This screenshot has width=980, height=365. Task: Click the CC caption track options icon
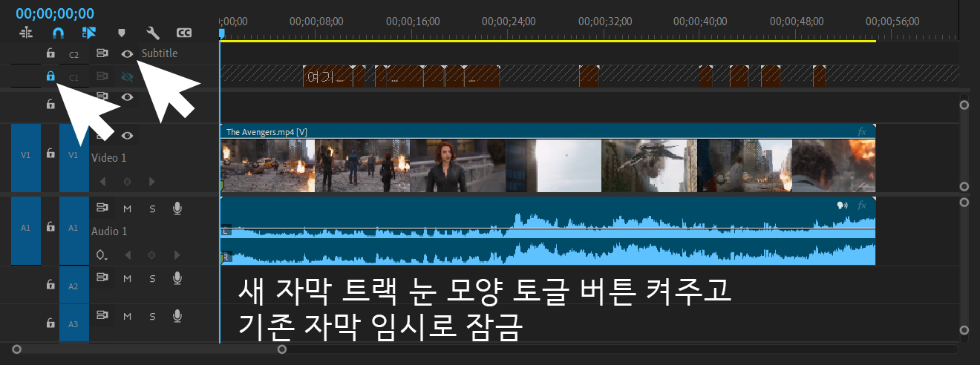184,33
